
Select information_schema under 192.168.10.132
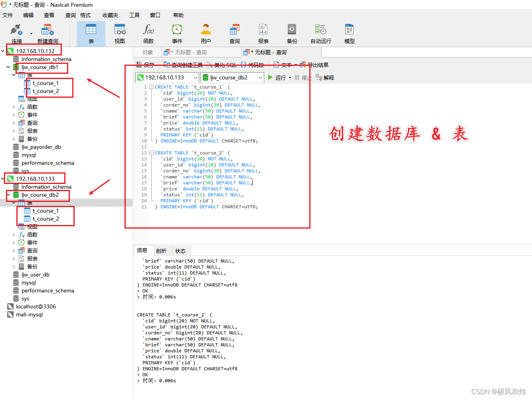pyautogui.click(x=46, y=59)
